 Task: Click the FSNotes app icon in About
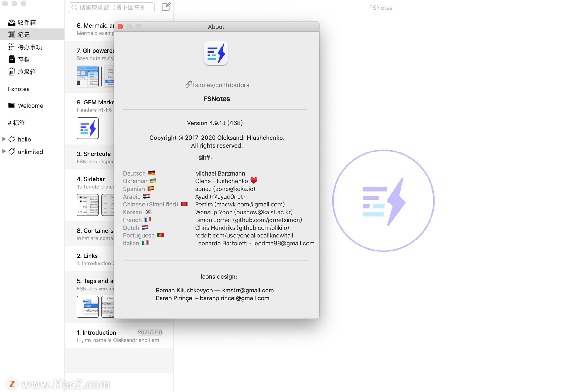(216, 53)
